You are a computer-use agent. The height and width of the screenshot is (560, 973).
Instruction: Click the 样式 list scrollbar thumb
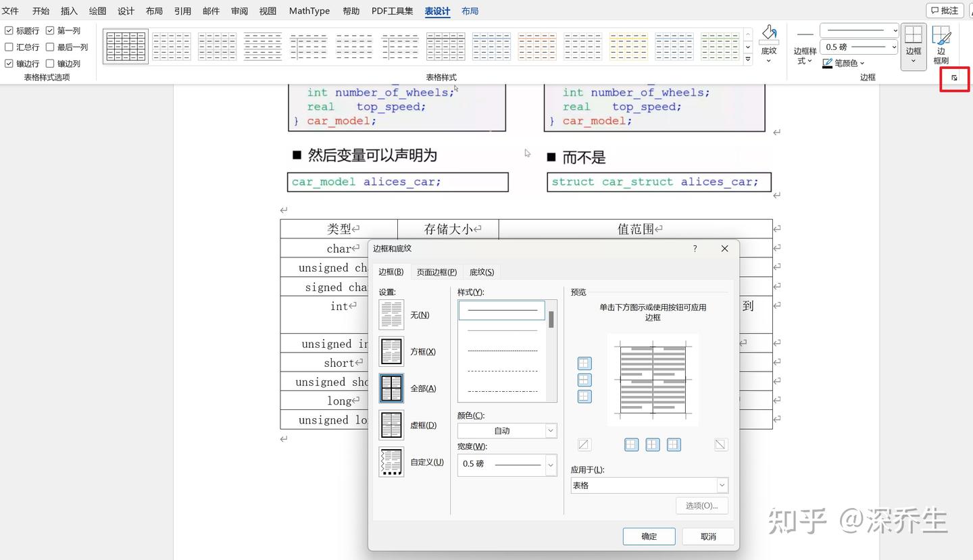[x=551, y=320]
